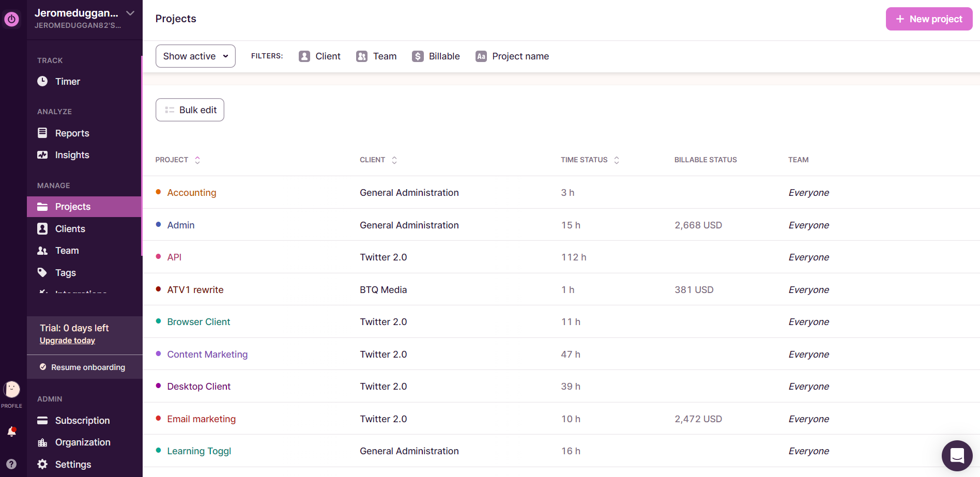Open the profile avatar

click(x=11, y=389)
